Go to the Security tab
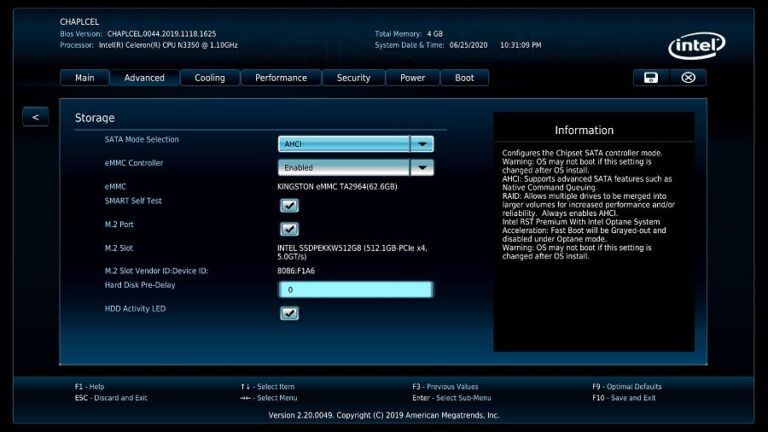 [x=354, y=78]
